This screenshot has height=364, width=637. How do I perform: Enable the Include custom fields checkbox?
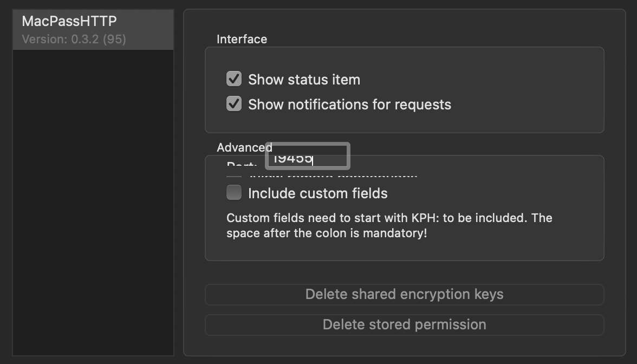coord(233,193)
